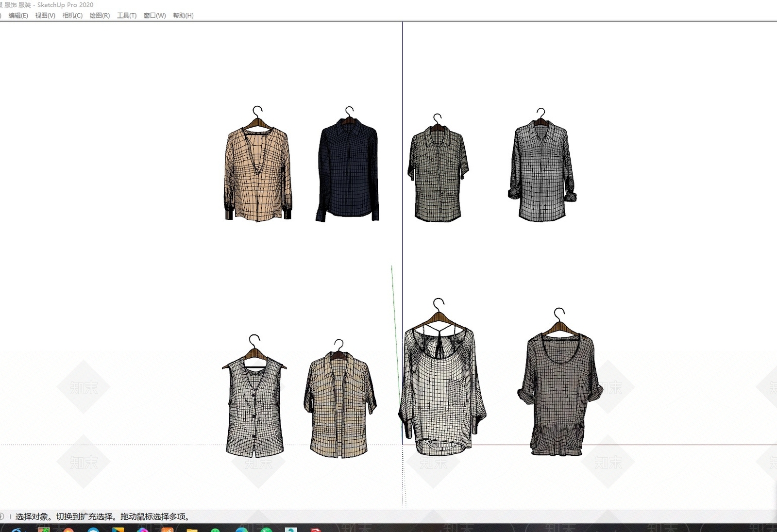Viewport: 777px width, 532px height.
Task: Open the 工具(T) menu
Action: (127, 16)
